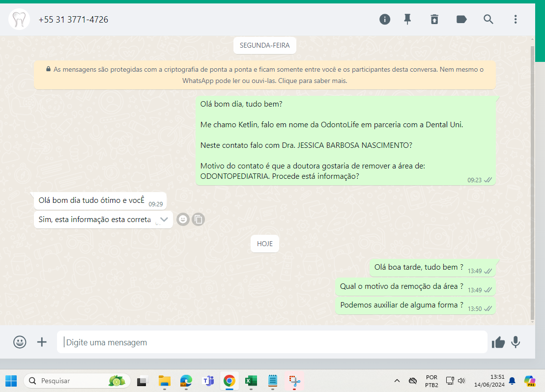Click the SEGUNDA-FEIRA date badge
This screenshot has height=392, width=545.
pyautogui.click(x=264, y=46)
